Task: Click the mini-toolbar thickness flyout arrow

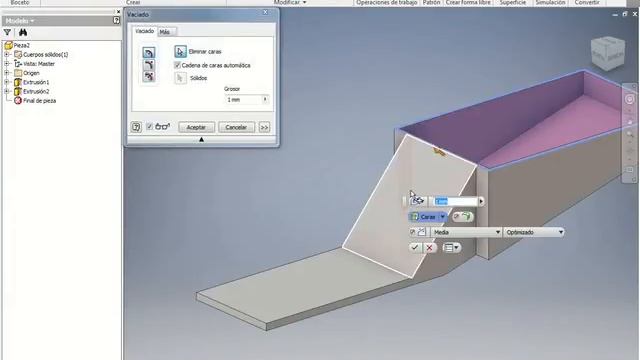Action: 481,201
